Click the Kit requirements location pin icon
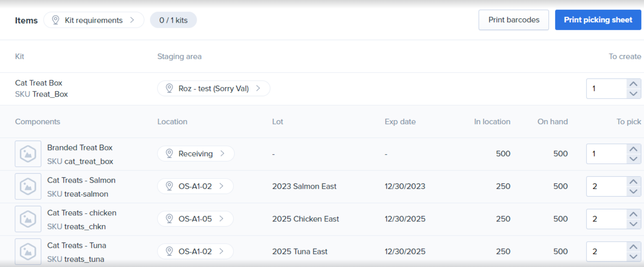This screenshot has height=267, width=644. (x=56, y=20)
